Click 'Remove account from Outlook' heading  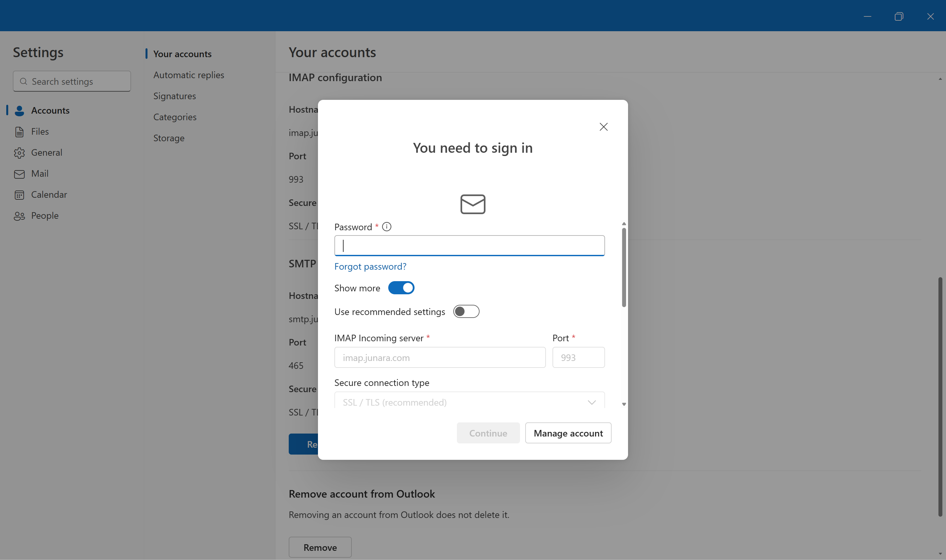click(362, 494)
